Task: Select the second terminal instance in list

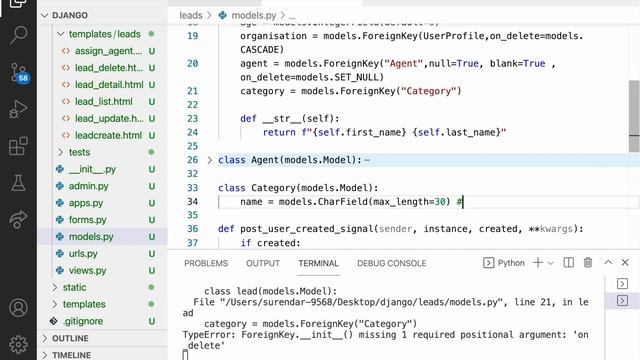Action: [x=622, y=301]
